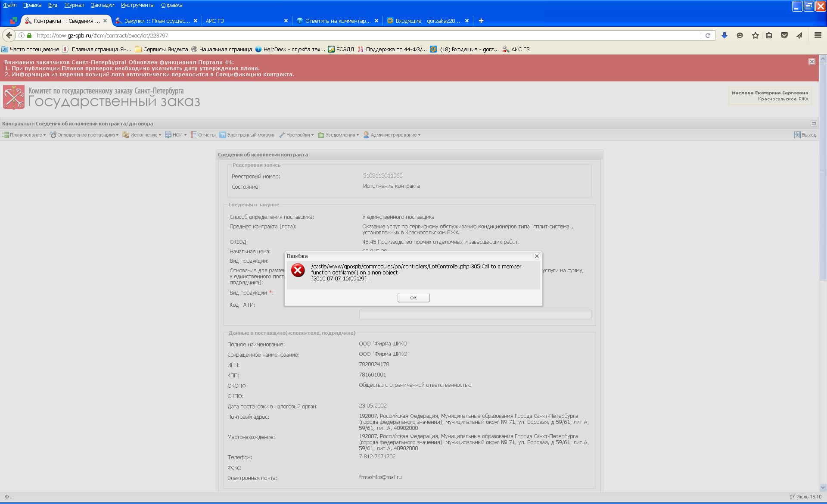Image resolution: width=827 pixels, height=504 pixels.
Task: Open the Администрирование dropdown menu
Action: (x=393, y=135)
